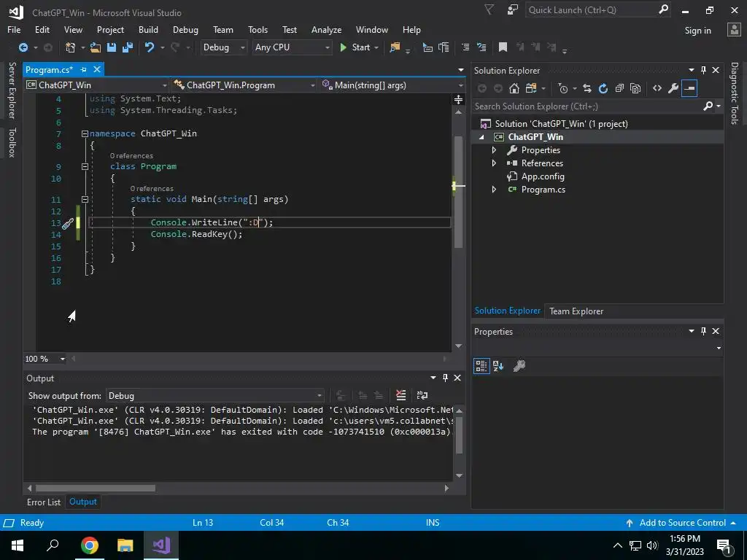Click the View Code icon in Solution Explorer
Viewport: 747px width, 560px height.
(x=657, y=88)
